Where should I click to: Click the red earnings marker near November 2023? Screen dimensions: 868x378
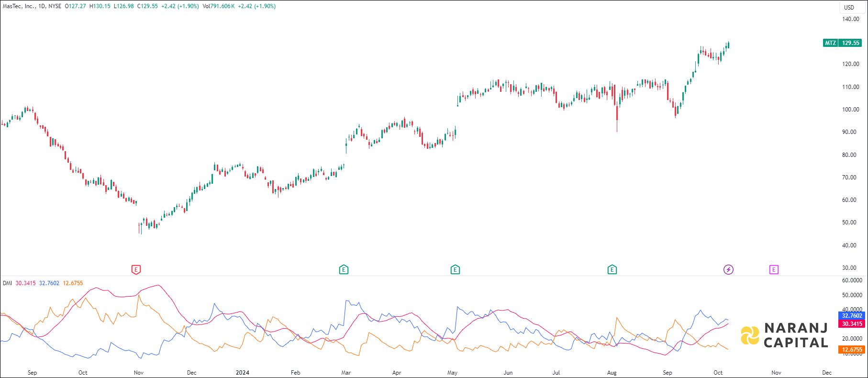pos(136,270)
